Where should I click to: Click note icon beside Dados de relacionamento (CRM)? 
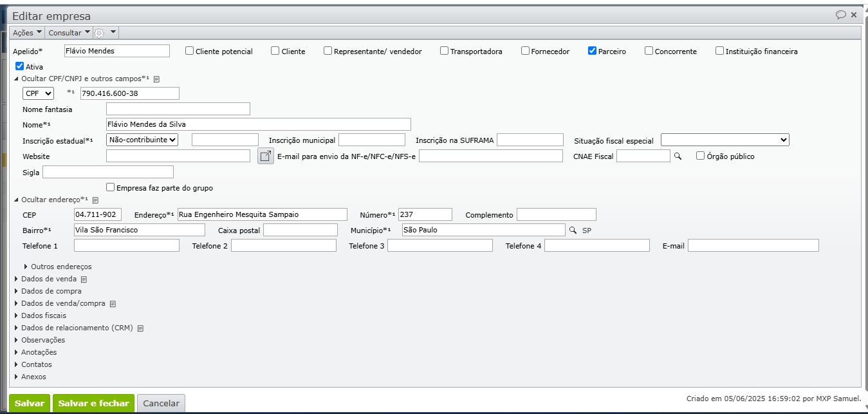click(x=140, y=328)
